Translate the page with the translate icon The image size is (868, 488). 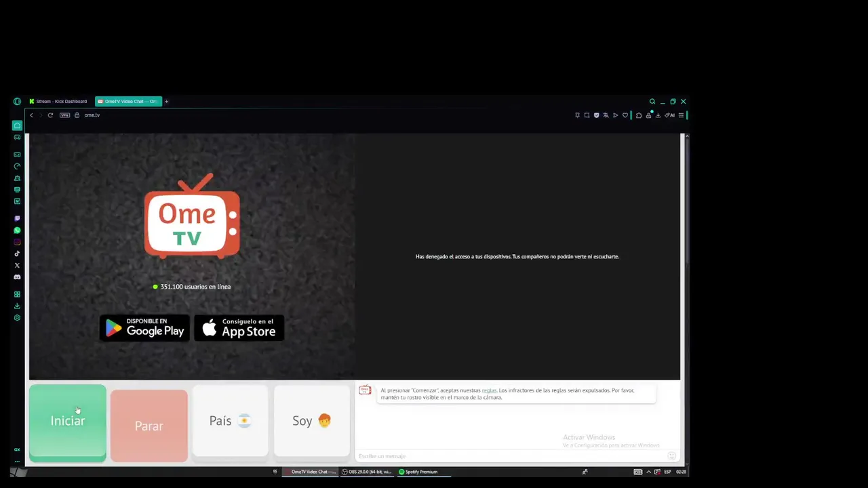coord(606,115)
